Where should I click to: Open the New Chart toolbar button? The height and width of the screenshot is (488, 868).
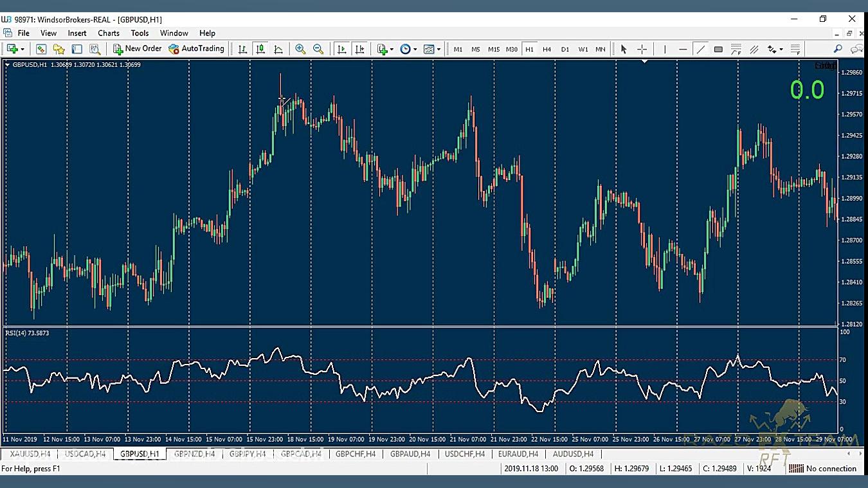12,49
